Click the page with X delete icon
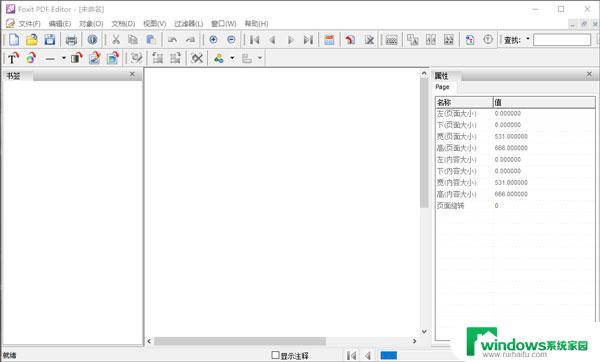The height and width of the screenshot is (362, 600). (369, 39)
